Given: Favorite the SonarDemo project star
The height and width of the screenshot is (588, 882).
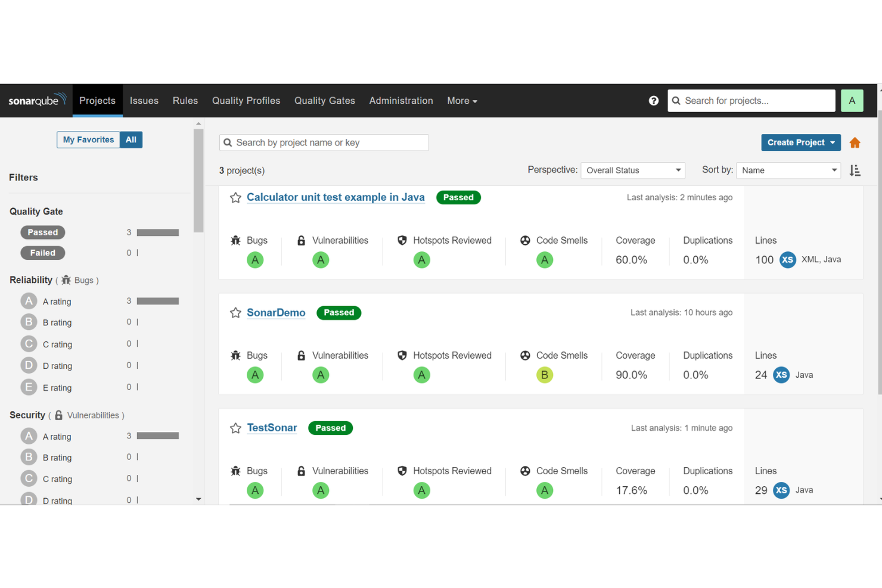Looking at the screenshot, I should pyautogui.click(x=235, y=313).
